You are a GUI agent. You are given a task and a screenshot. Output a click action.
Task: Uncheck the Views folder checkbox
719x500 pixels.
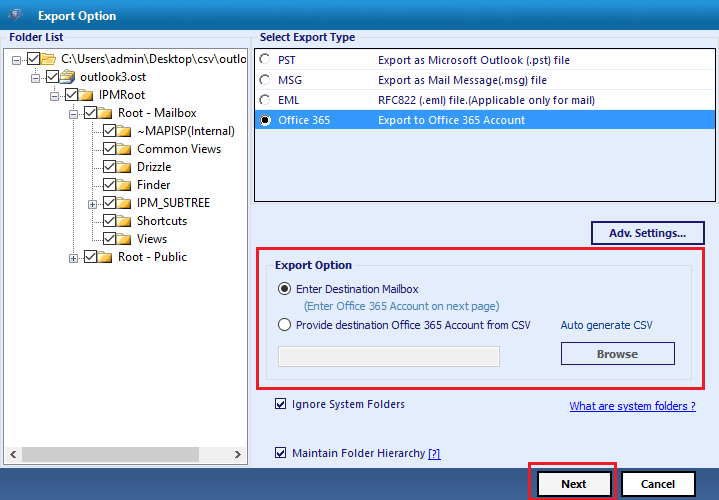pyautogui.click(x=109, y=239)
